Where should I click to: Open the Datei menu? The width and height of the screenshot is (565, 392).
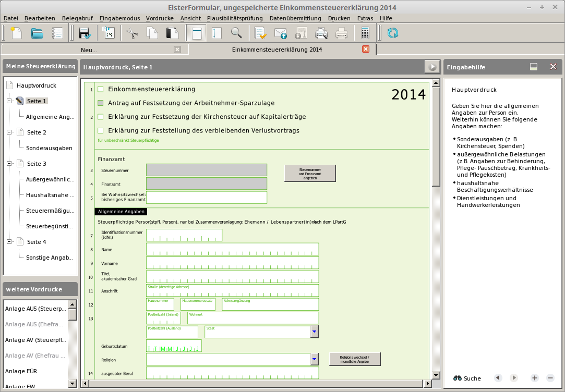click(11, 18)
